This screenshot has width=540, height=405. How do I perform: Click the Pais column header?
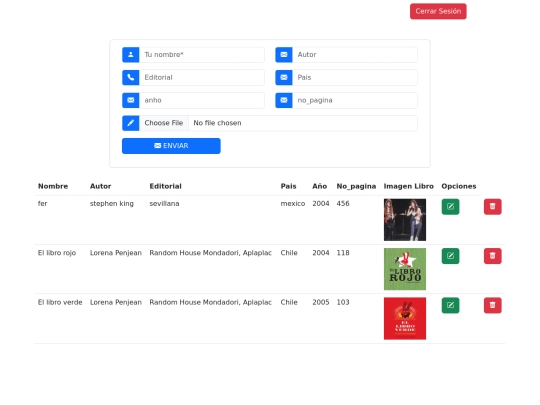tap(289, 186)
